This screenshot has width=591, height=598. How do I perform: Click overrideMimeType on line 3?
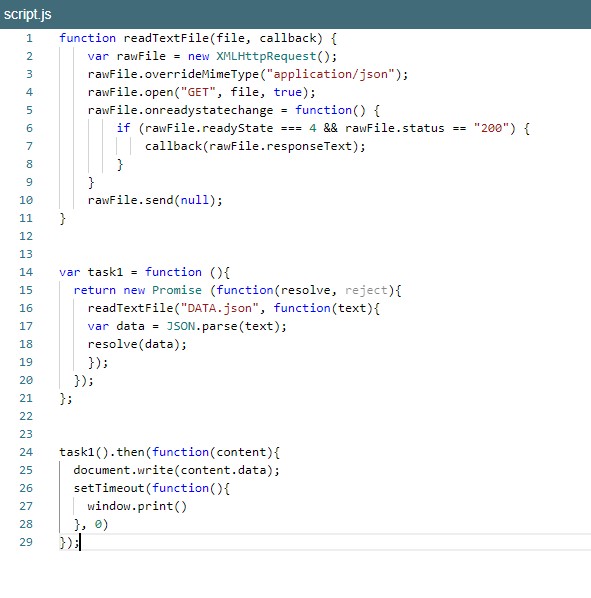click(x=202, y=74)
